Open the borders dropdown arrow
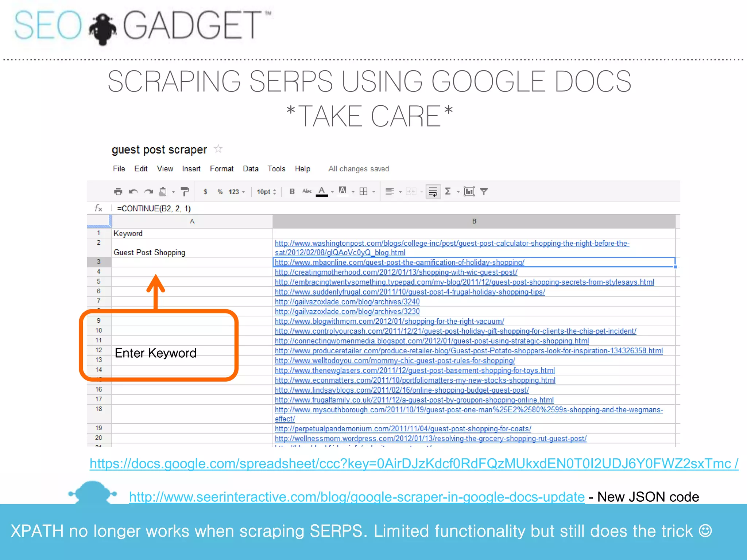 coord(374,192)
